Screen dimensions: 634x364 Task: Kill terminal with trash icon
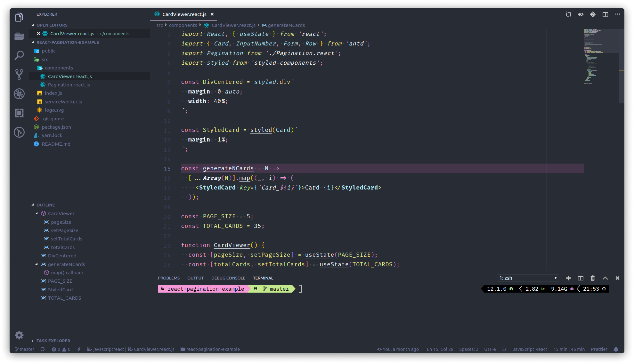[593, 278]
